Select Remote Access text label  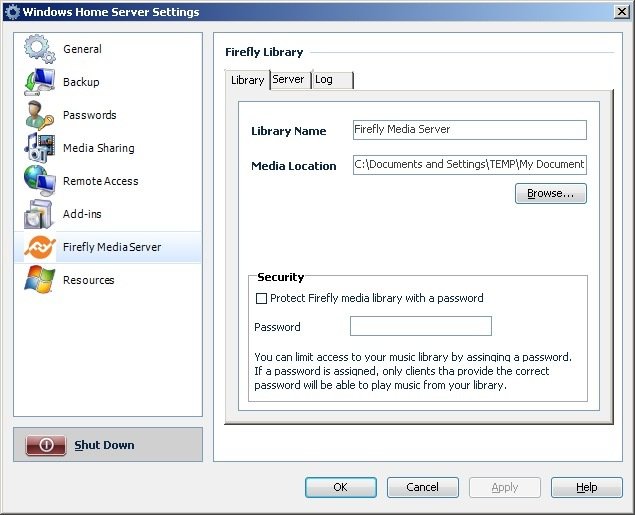point(100,181)
